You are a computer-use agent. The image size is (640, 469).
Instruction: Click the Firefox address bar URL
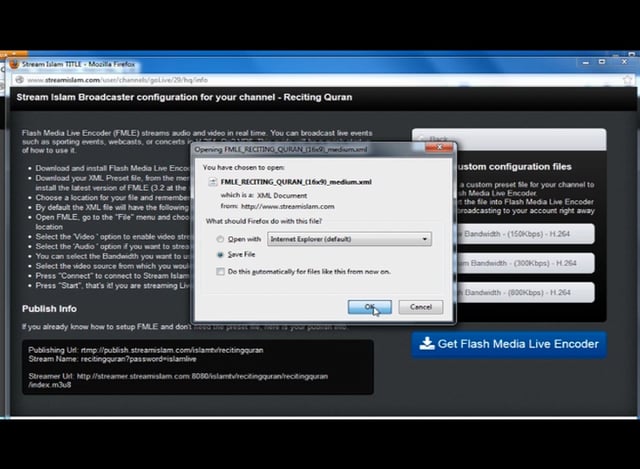coord(118,80)
